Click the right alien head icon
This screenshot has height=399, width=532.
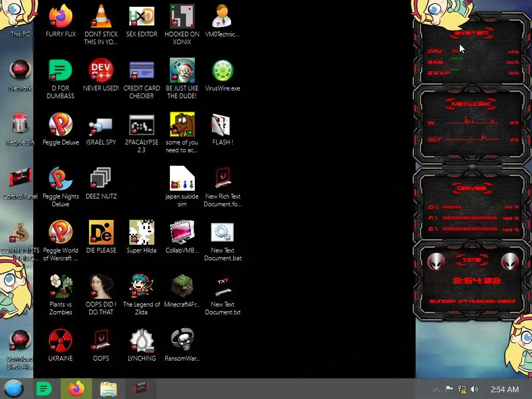click(x=510, y=261)
